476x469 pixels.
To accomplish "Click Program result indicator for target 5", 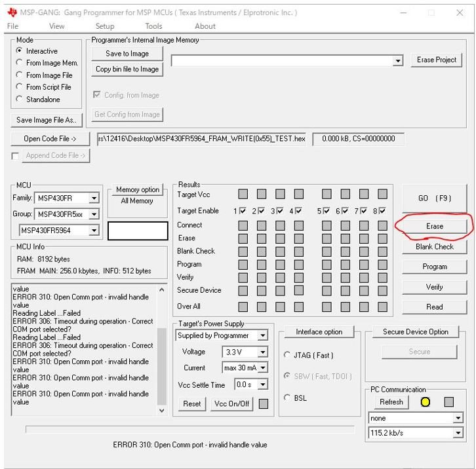I will tap(327, 265).
